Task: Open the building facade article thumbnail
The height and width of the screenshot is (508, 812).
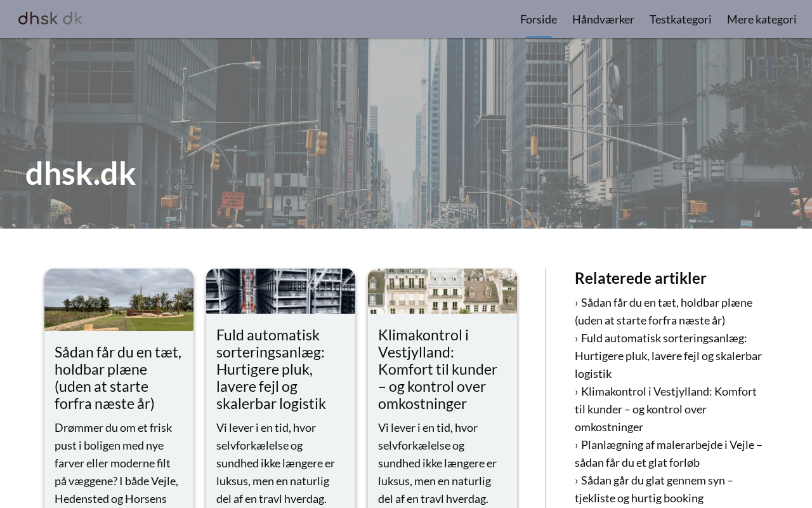Action: 442,291
